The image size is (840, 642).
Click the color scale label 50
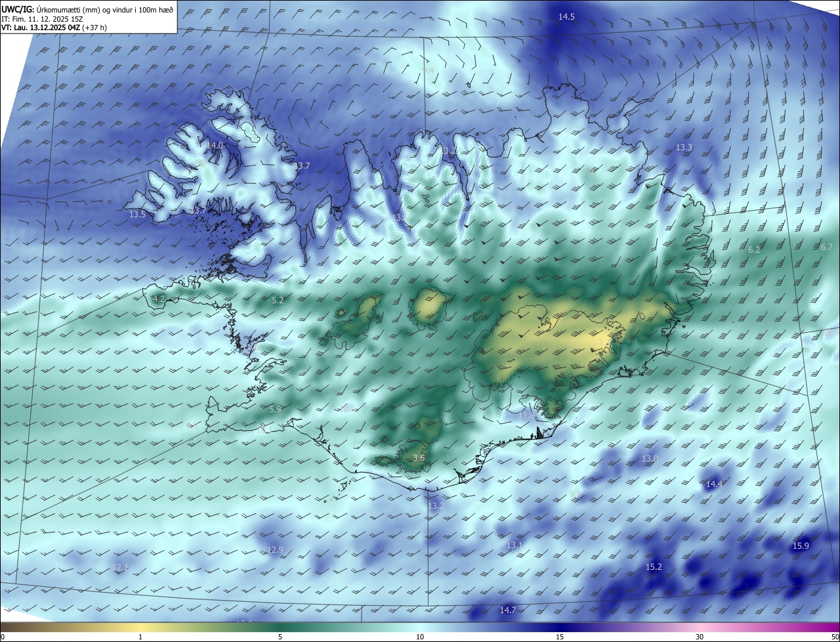pos(835,637)
